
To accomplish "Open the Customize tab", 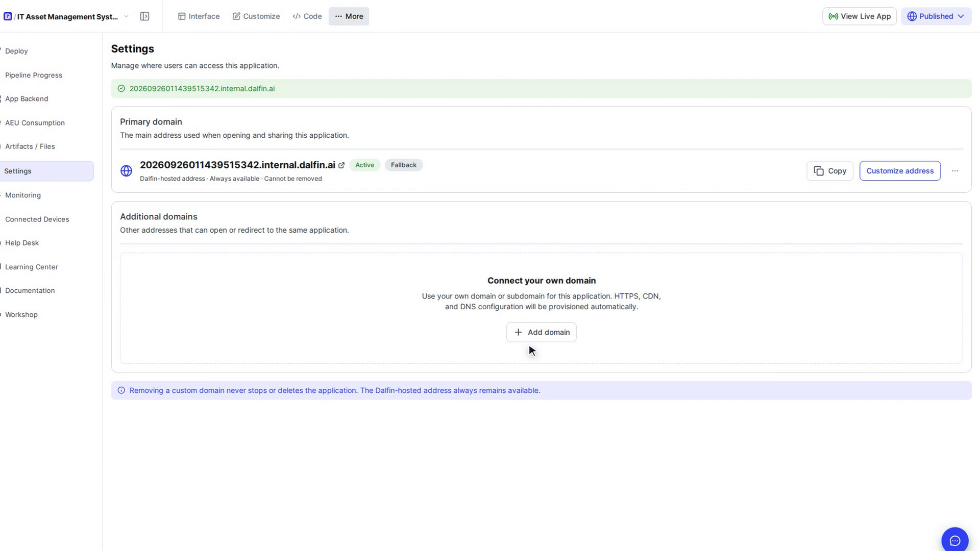I will coord(256,16).
